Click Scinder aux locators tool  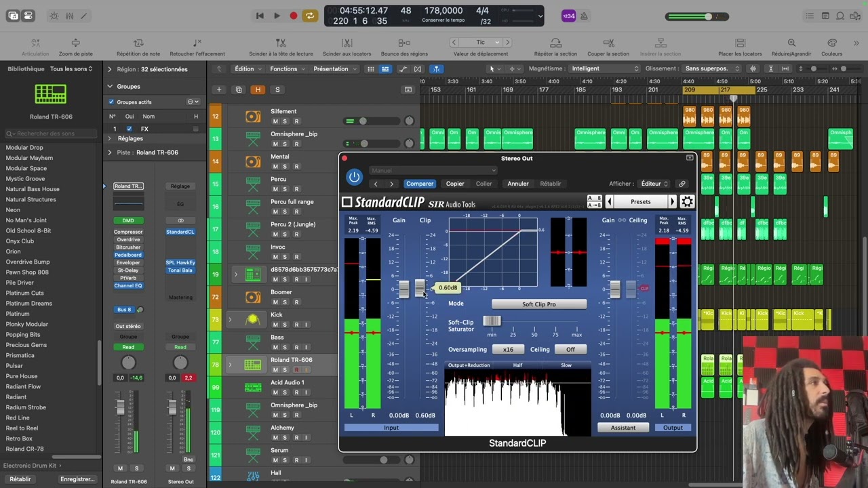point(347,47)
